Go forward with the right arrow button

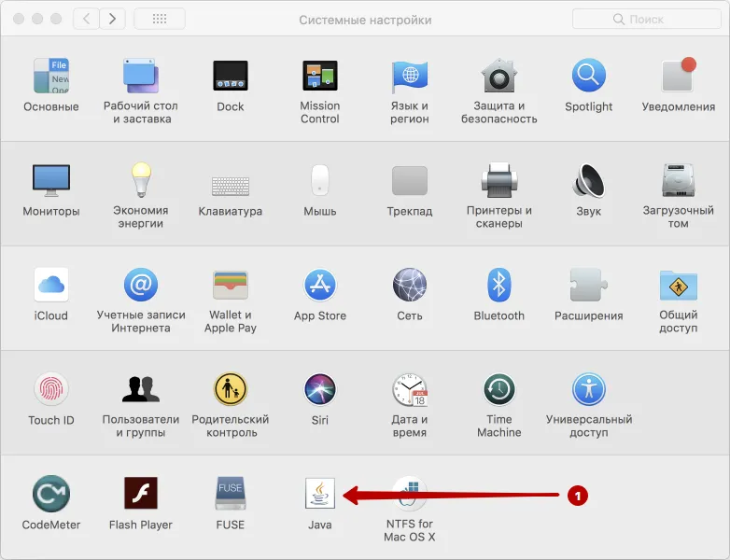tap(112, 19)
